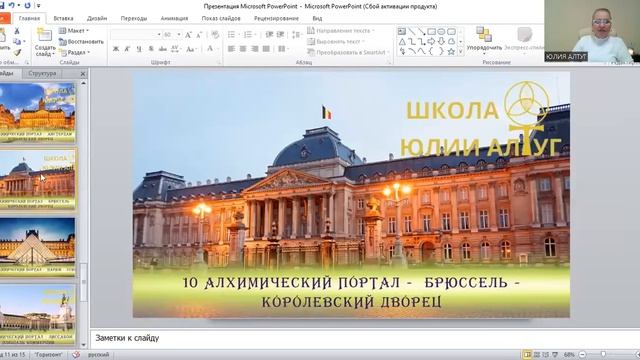Center text with the center align icon
This screenshot has width=640, height=360.
tap(243, 49)
